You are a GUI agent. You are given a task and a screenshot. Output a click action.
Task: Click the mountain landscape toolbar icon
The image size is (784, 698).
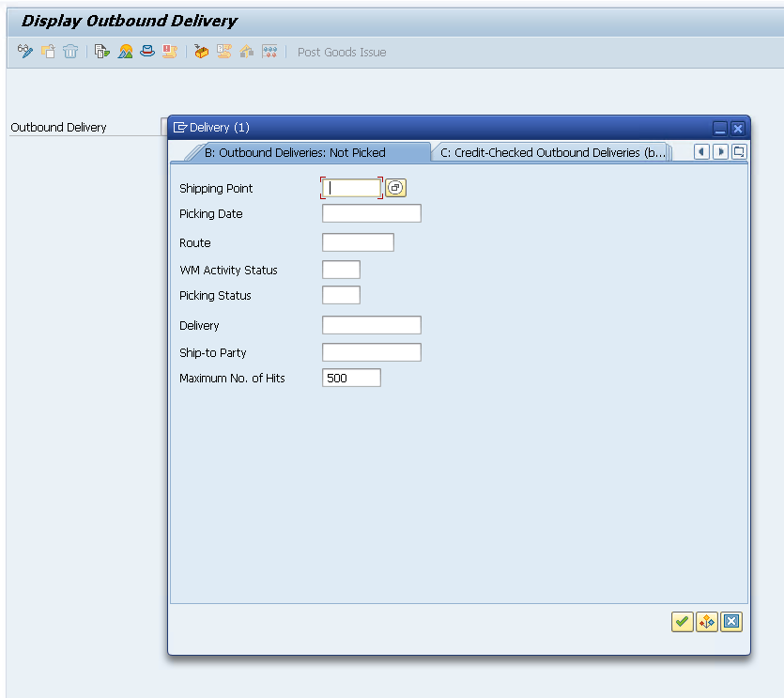coord(125,52)
